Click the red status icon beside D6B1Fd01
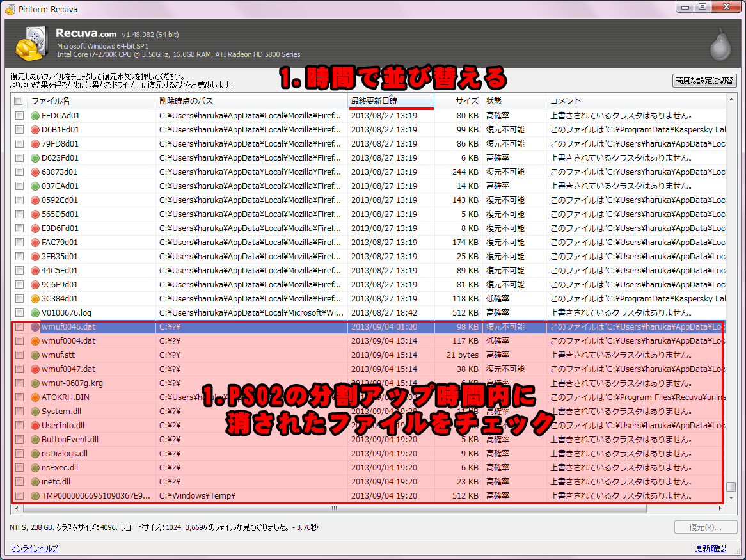This screenshot has width=746, height=560. pos(35,130)
